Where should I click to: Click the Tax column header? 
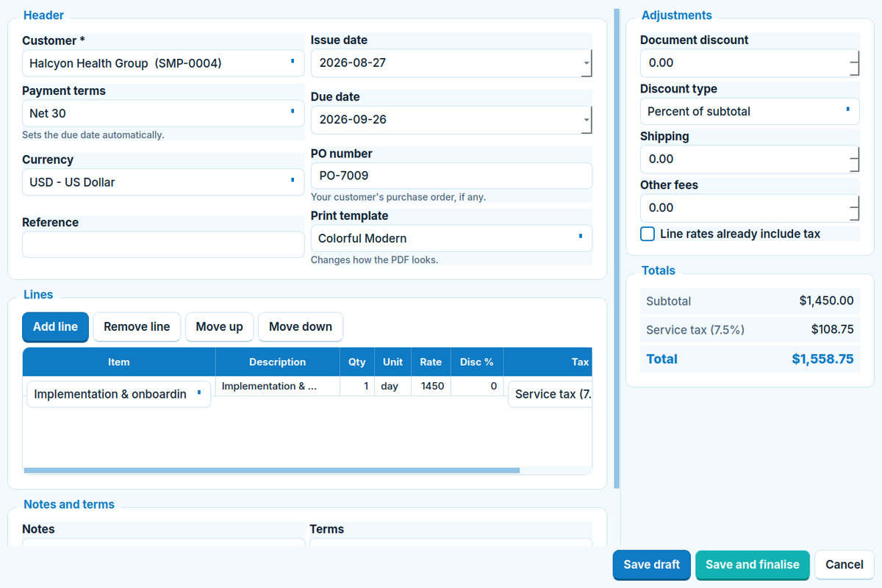(x=548, y=362)
